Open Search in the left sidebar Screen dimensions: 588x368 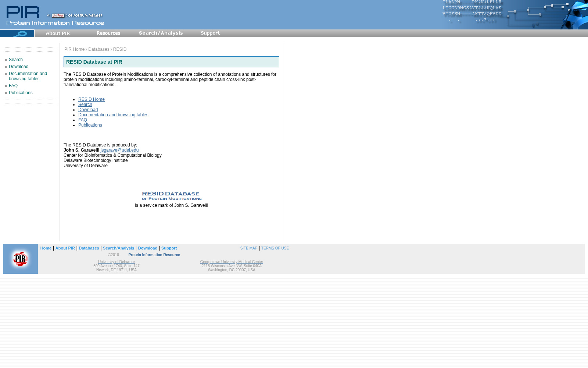(x=16, y=60)
